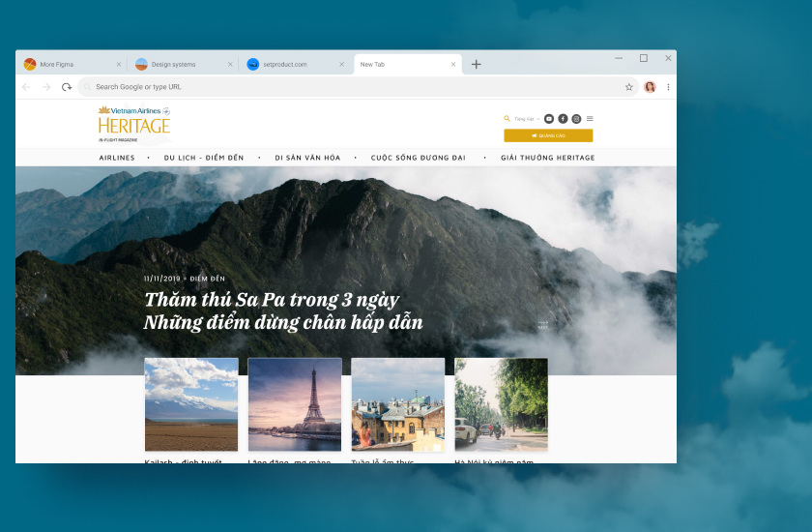
Task: Open the Kailash snowy mountain thumbnail
Action: [x=191, y=404]
